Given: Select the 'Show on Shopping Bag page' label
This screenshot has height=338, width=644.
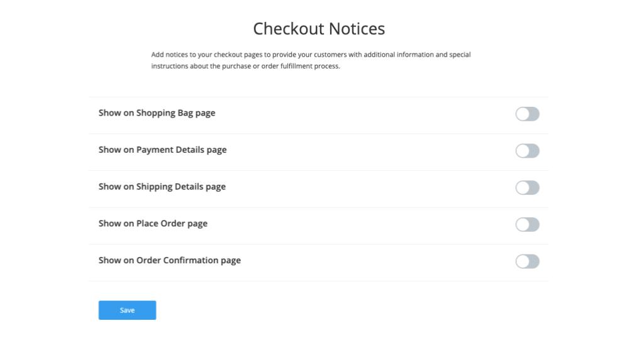Looking at the screenshot, I should [x=157, y=113].
